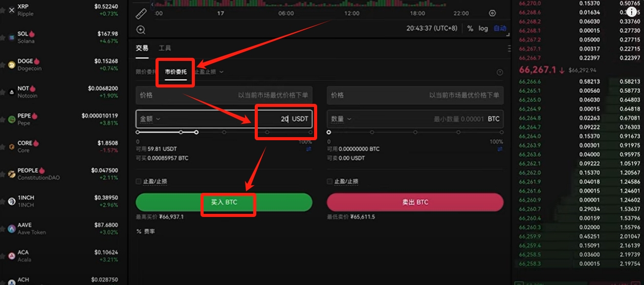Click swap icon under buy slider
Image resolution: width=644 pixels, height=285 pixels.
pos(308,149)
